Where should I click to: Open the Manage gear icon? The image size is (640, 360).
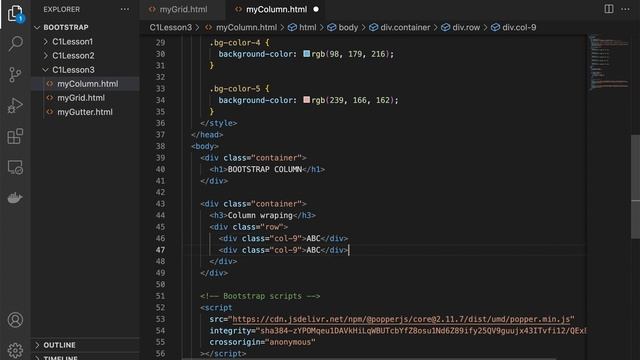click(x=15, y=350)
